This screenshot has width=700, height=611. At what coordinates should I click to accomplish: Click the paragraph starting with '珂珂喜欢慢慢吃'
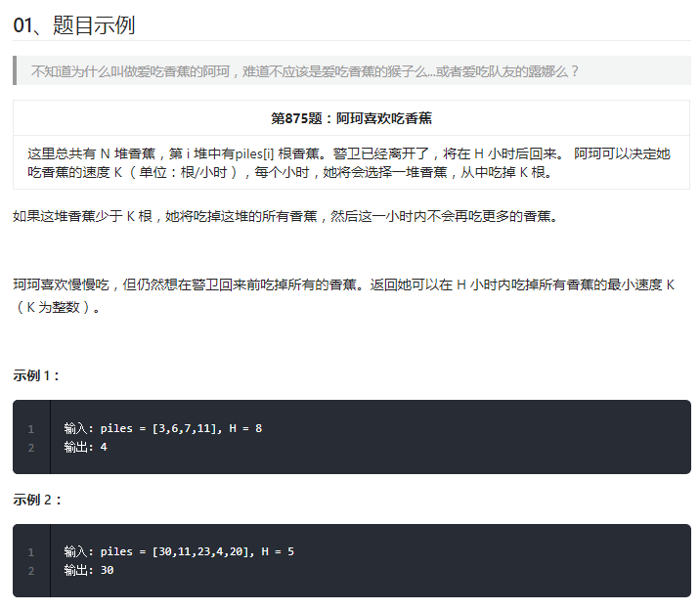coord(344,295)
